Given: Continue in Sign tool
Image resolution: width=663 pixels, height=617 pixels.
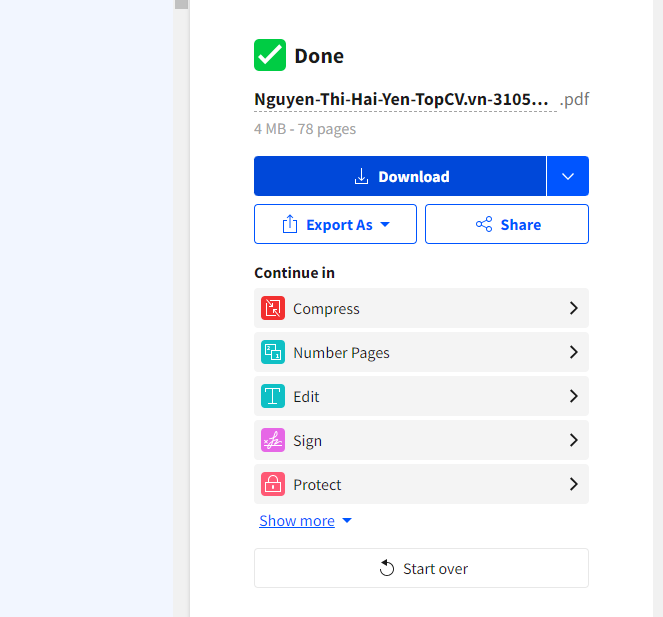Looking at the screenshot, I should (421, 440).
